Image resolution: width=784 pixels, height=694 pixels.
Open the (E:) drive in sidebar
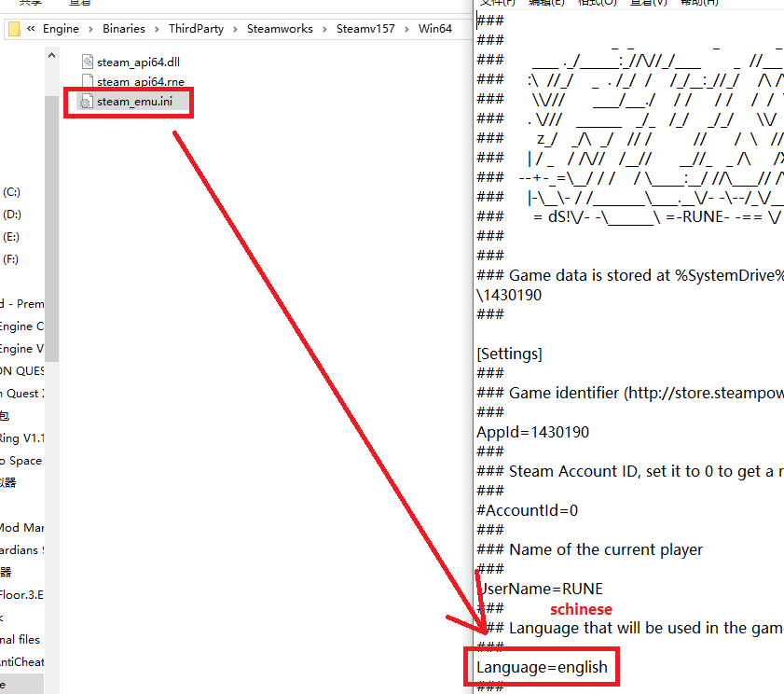11,237
